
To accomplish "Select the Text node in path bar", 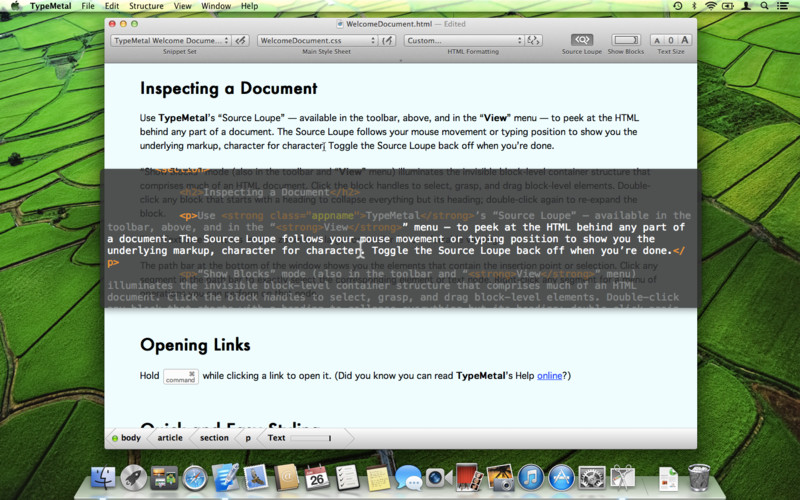I will click(x=277, y=438).
